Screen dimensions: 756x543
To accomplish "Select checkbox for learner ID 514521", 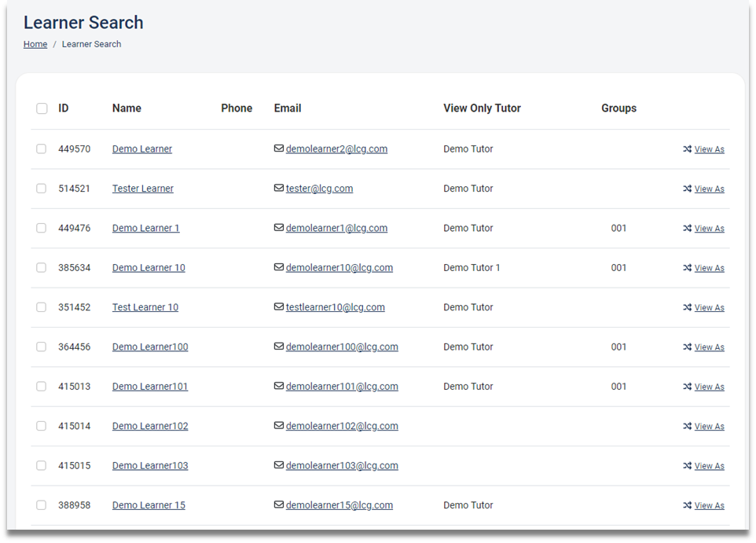I will (42, 188).
